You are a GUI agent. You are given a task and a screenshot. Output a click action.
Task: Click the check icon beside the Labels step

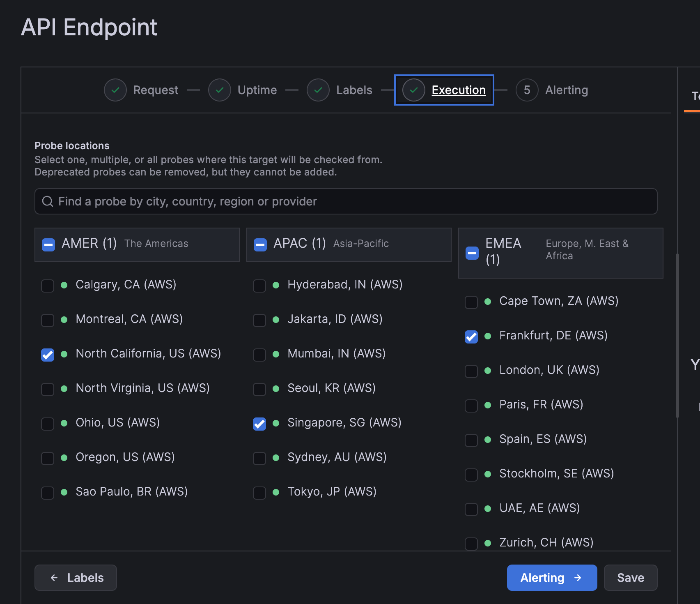[x=318, y=90]
